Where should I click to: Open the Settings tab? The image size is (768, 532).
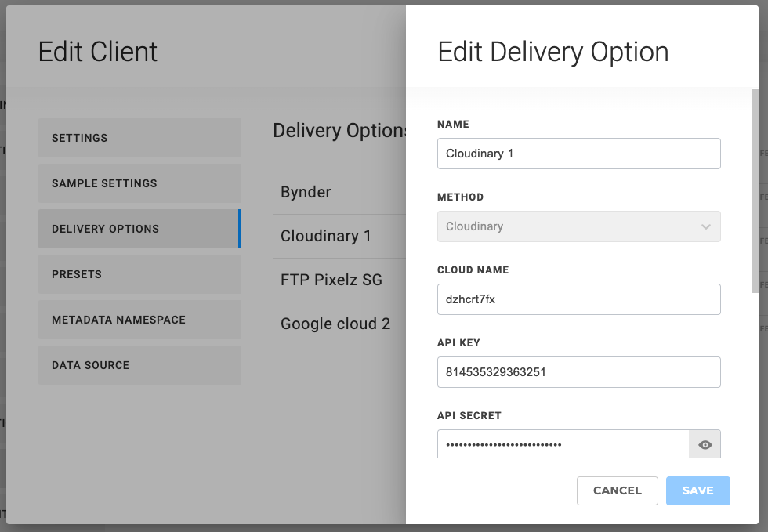coord(139,138)
